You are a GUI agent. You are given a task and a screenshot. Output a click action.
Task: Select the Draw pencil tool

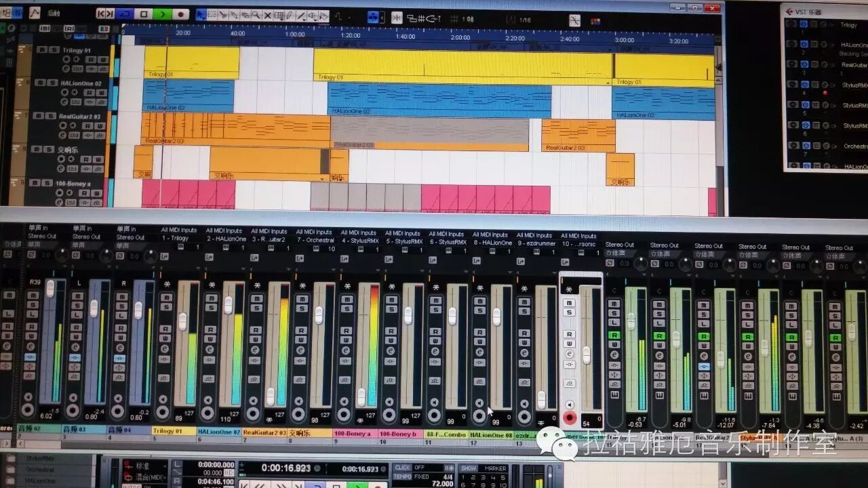pyautogui.click(x=289, y=15)
